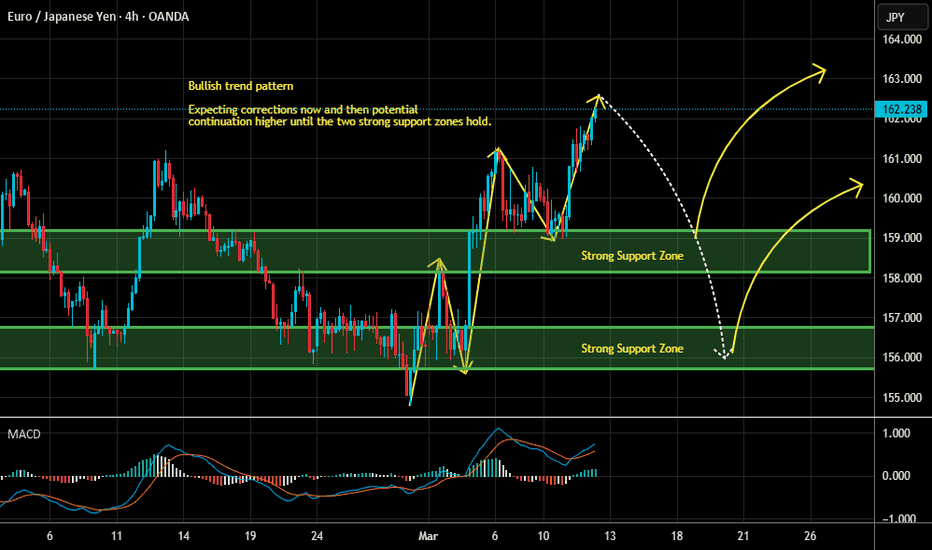Click the '24' date on time axis
Viewport: 932px width, 550px height.
317,536
